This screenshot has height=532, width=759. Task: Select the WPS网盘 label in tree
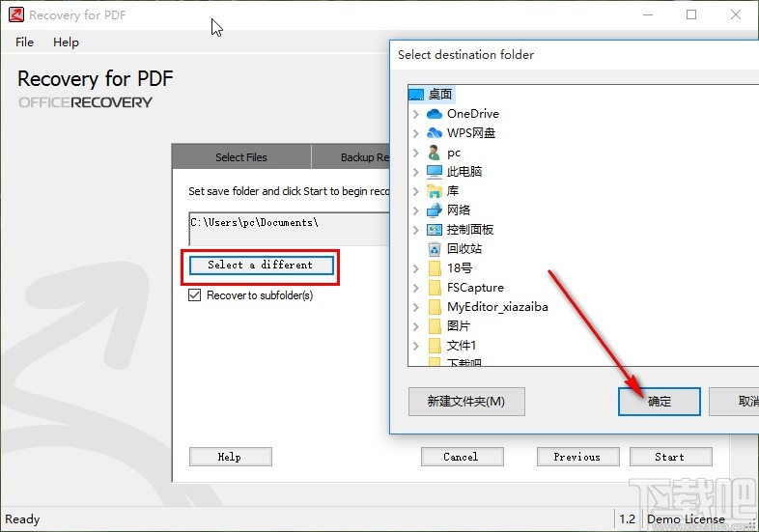pos(471,133)
